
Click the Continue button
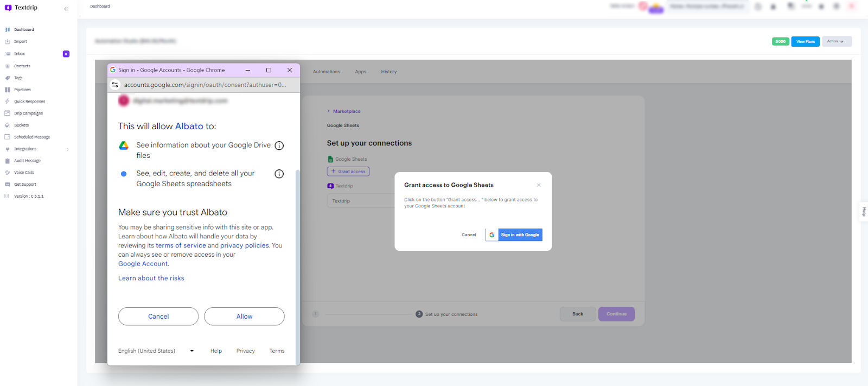coord(616,314)
